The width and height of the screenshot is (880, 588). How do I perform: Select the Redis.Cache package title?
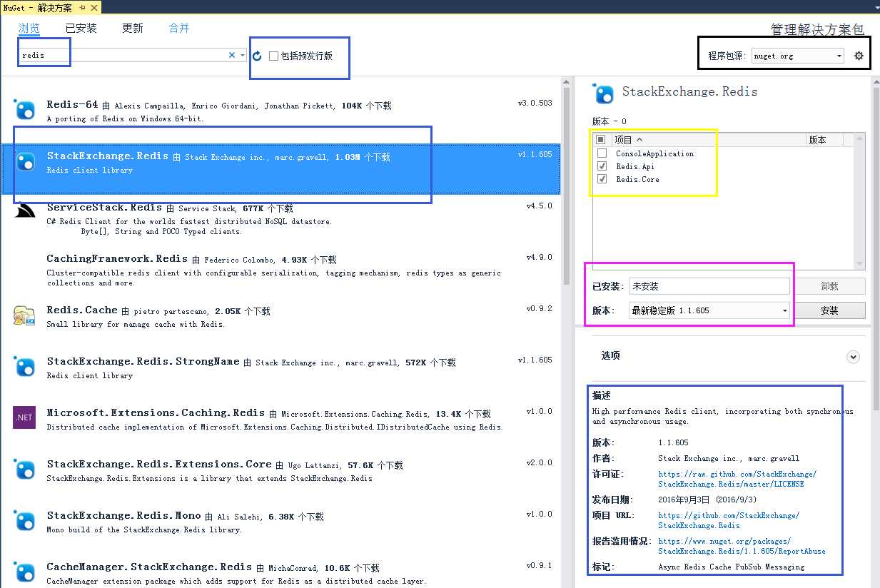pyautogui.click(x=82, y=310)
